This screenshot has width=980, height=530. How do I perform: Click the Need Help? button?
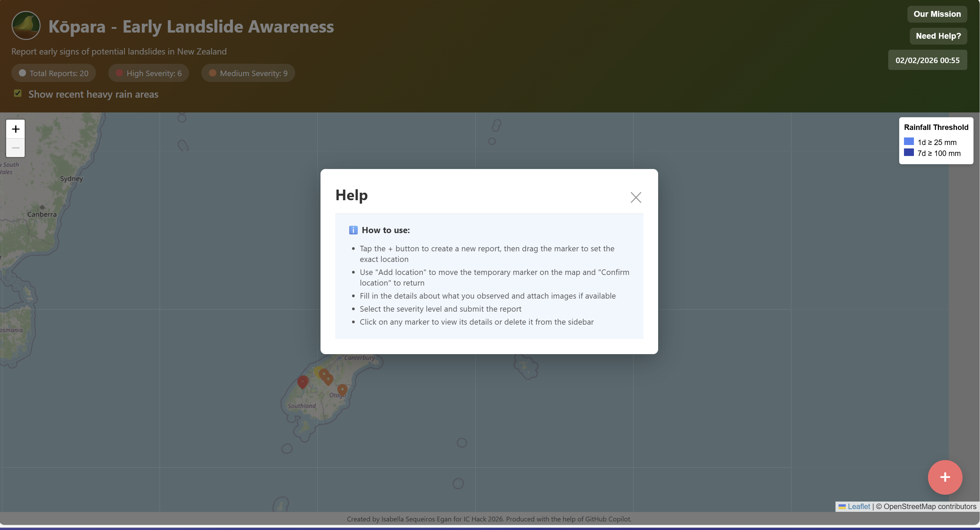coord(938,36)
